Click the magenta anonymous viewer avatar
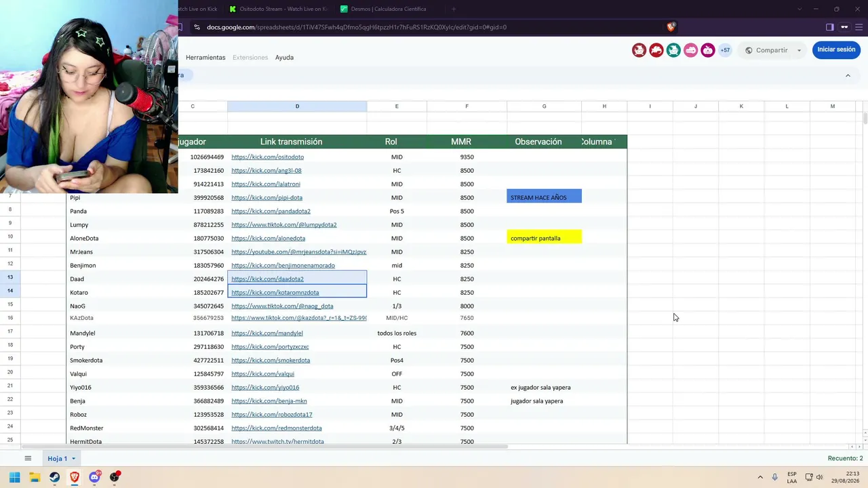868x488 pixels. (707, 50)
